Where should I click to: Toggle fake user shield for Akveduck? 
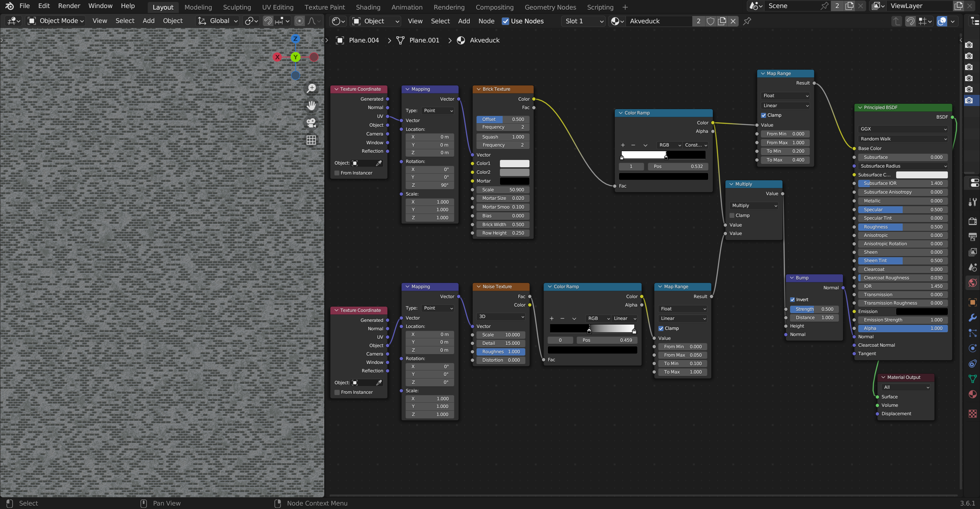pos(710,21)
